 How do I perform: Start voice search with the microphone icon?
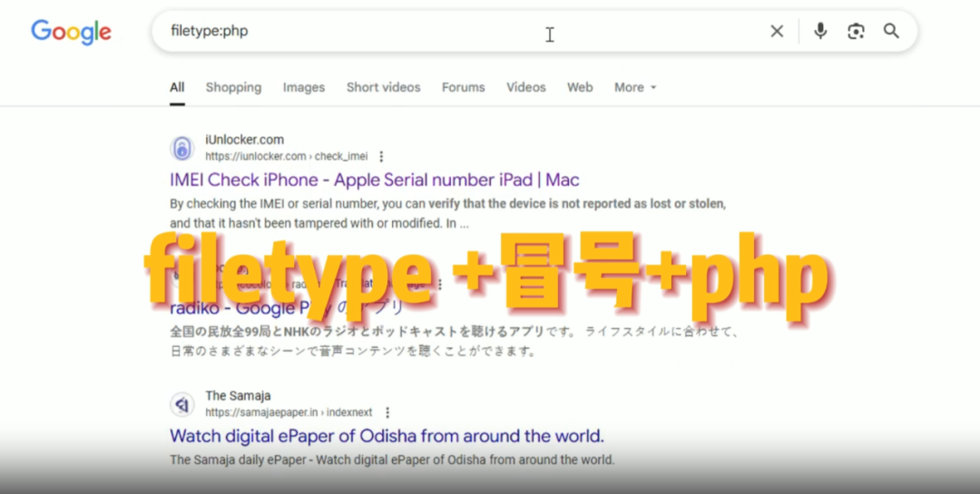(x=820, y=31)
